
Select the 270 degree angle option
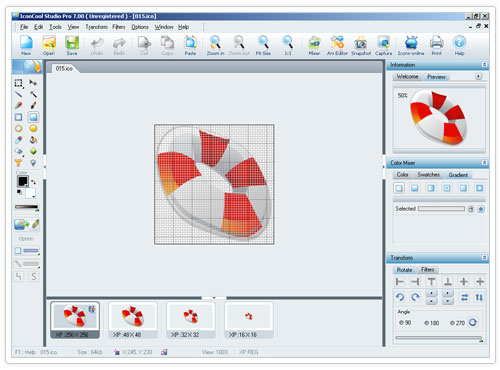click(x=457, y=323)
